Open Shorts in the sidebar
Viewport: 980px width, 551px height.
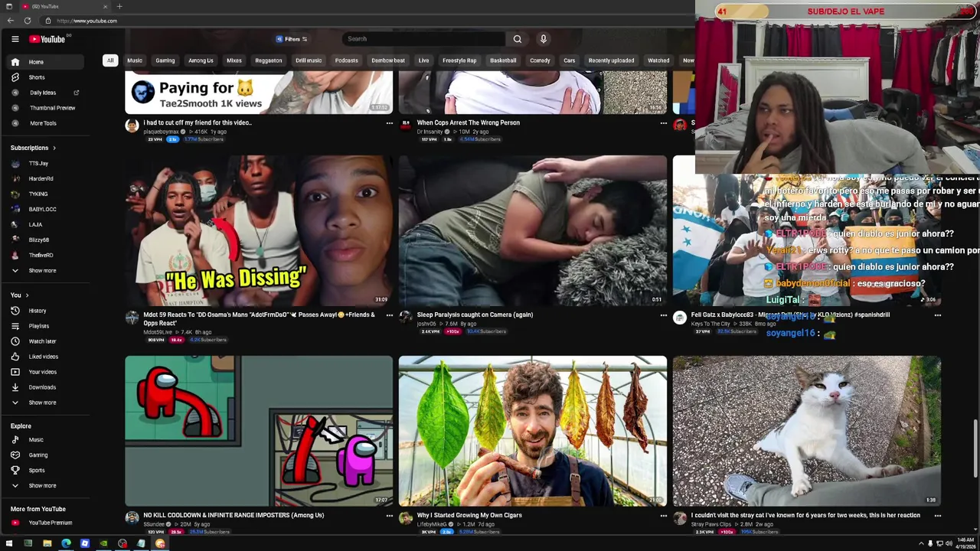pos(46,77)
